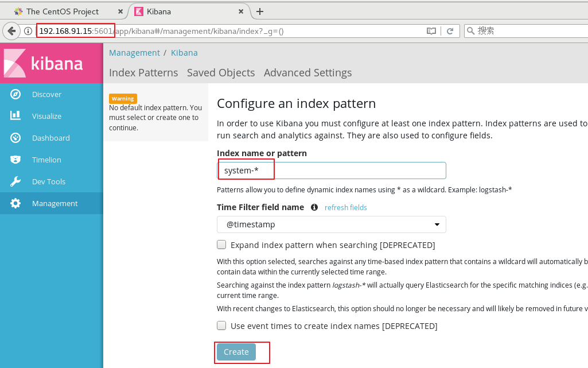Close the Kibana browser tab
This screenshot has height=368, width=588.
click(241, 11)
